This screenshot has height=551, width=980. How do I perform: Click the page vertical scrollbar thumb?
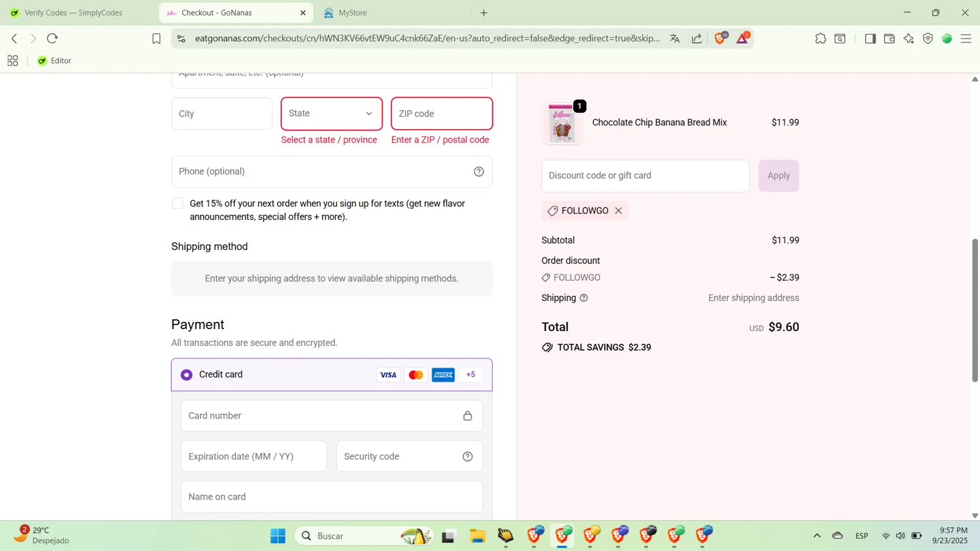click(975, 310)
